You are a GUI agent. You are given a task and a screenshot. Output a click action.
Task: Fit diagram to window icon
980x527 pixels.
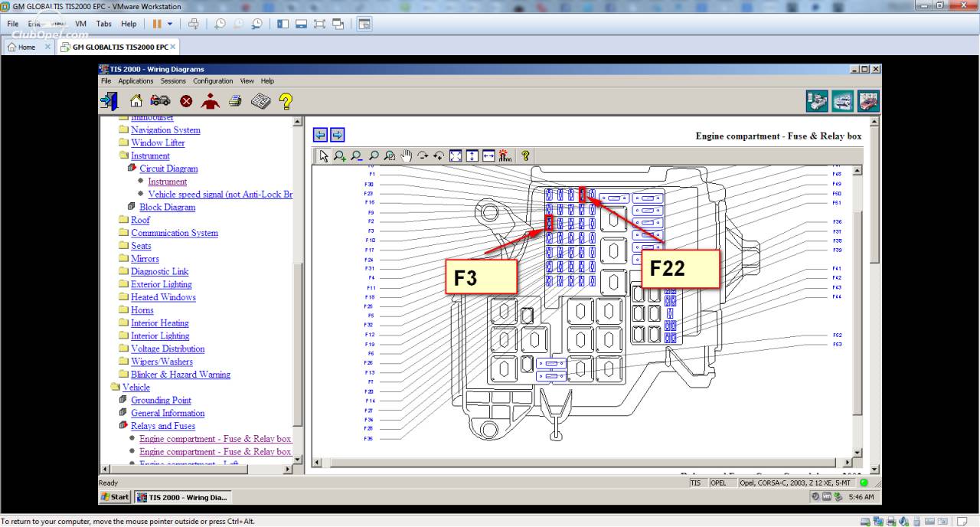[x=456, y=155]
